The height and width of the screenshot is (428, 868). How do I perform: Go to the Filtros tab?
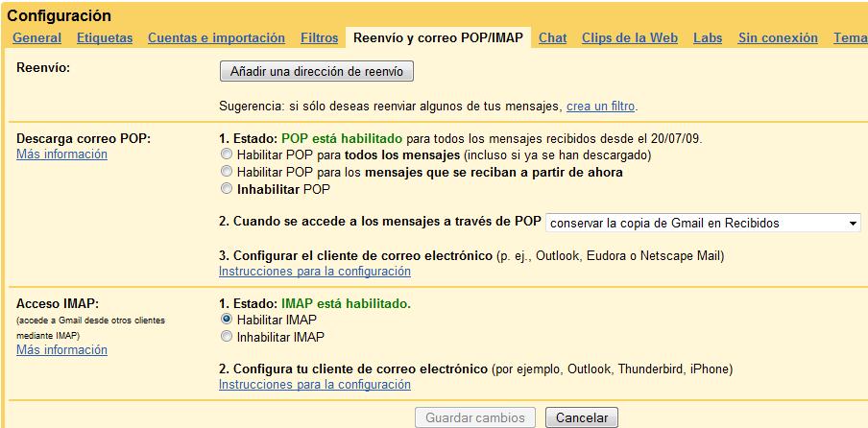(320, 38)
